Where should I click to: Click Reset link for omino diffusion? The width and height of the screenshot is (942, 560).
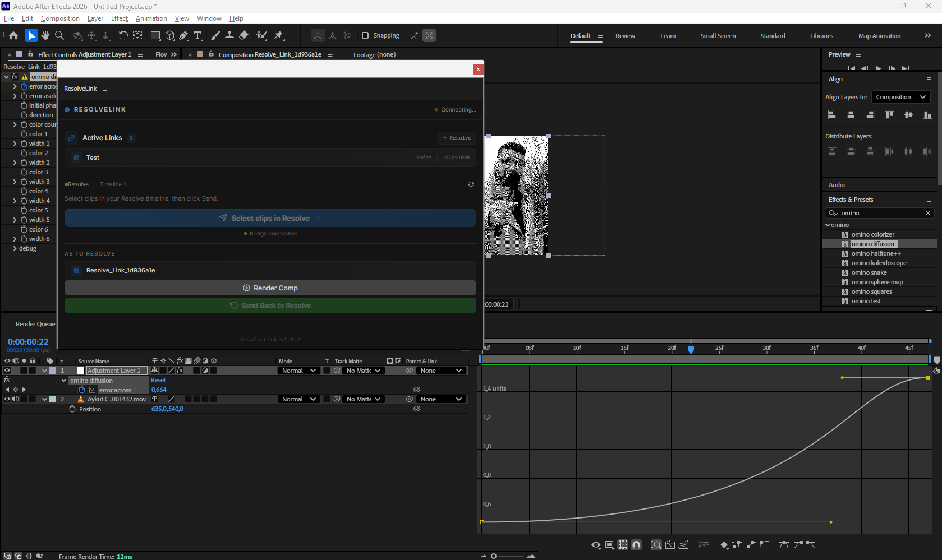click(x=158, y=380)
